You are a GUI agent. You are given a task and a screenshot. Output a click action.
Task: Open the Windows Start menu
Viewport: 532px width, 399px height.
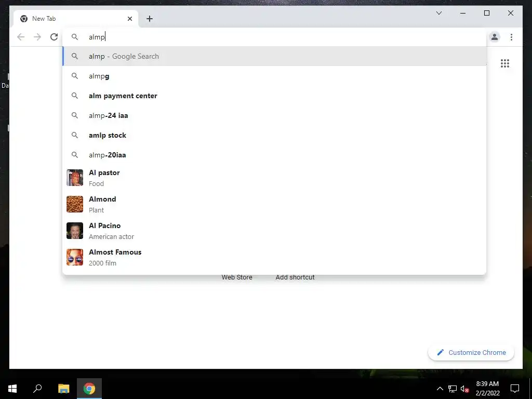coord(12,389)
